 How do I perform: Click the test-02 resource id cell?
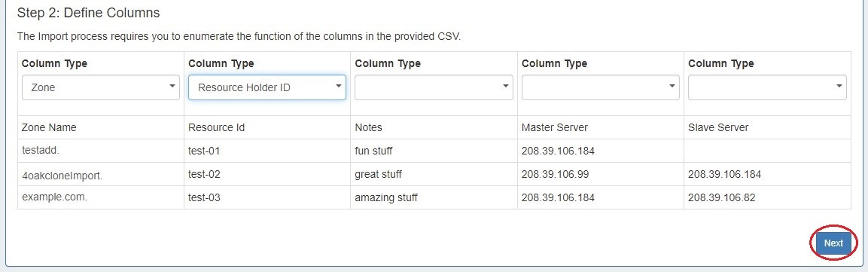267,175
